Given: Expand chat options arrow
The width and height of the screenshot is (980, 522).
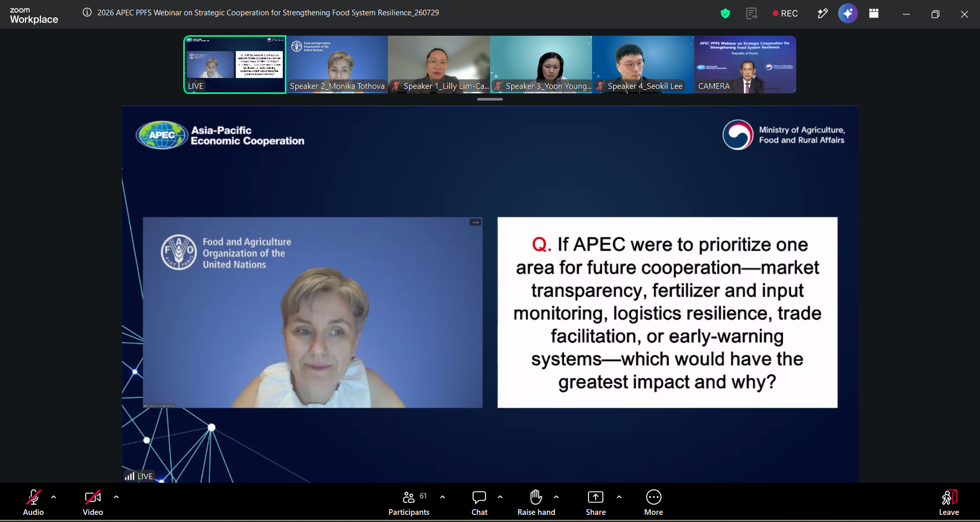Looking at the screenshot, I should (500, 497).
